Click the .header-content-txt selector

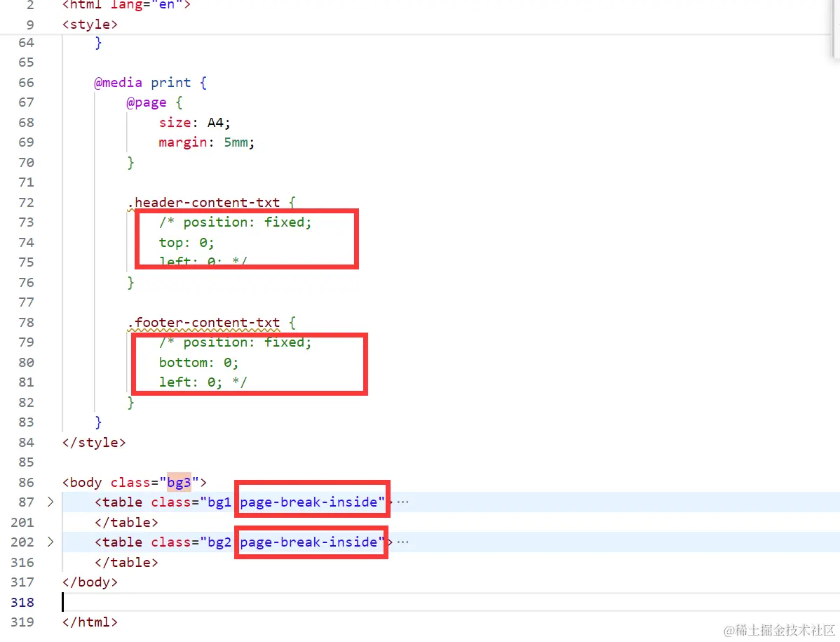pyautogui.click(x=203, y=203)
